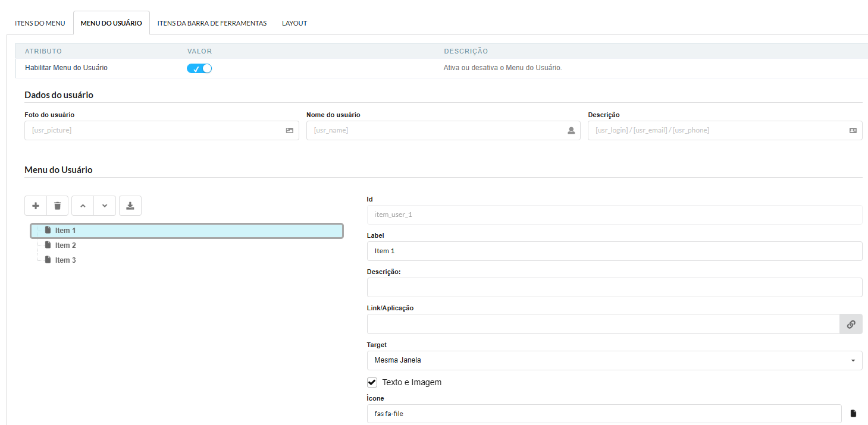The width and height of the screenshot is (868, 425).
Task: Click the link icon beside Link/Aplicação
Action: click(851, 324)
